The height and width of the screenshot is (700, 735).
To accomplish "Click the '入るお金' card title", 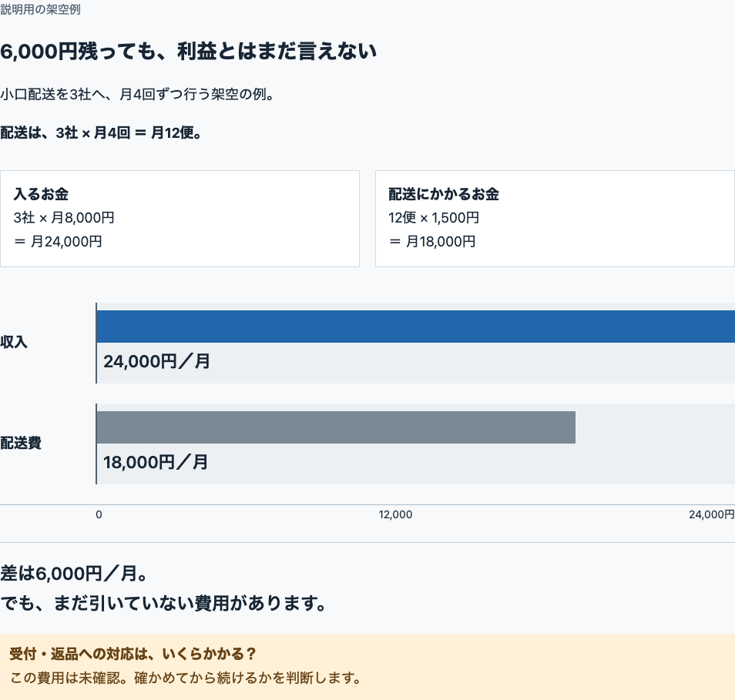I will click(x=42, y=194).
